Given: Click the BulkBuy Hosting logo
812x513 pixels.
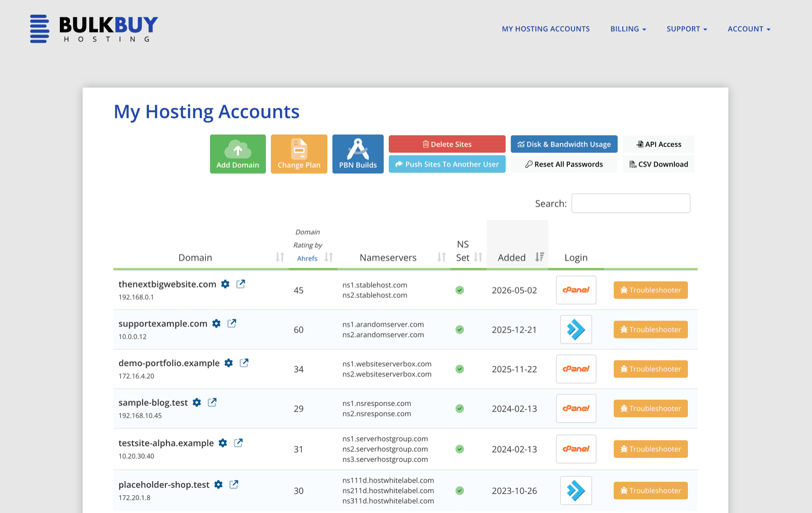Looking at the screenshot, I should (x=94, y=29).
